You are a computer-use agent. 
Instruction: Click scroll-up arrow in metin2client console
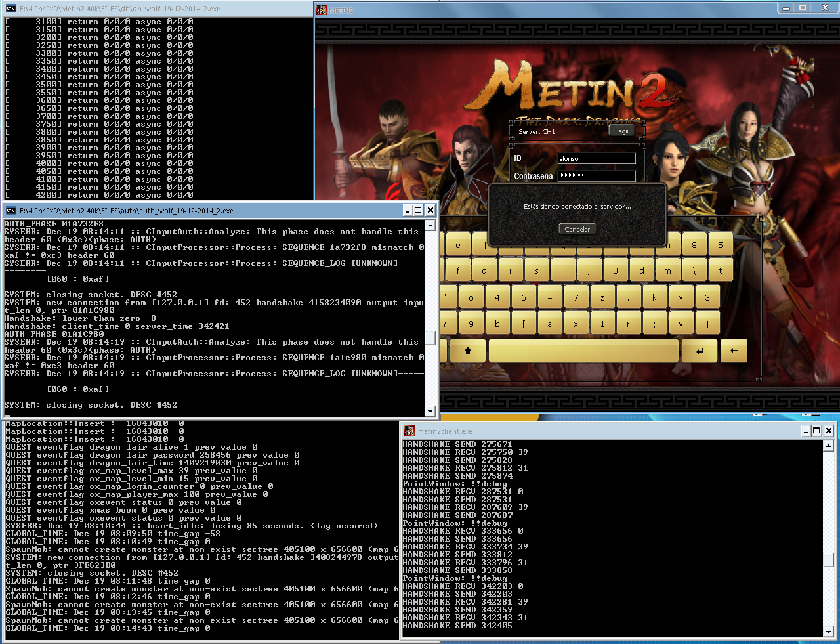[x=829, y=446]
